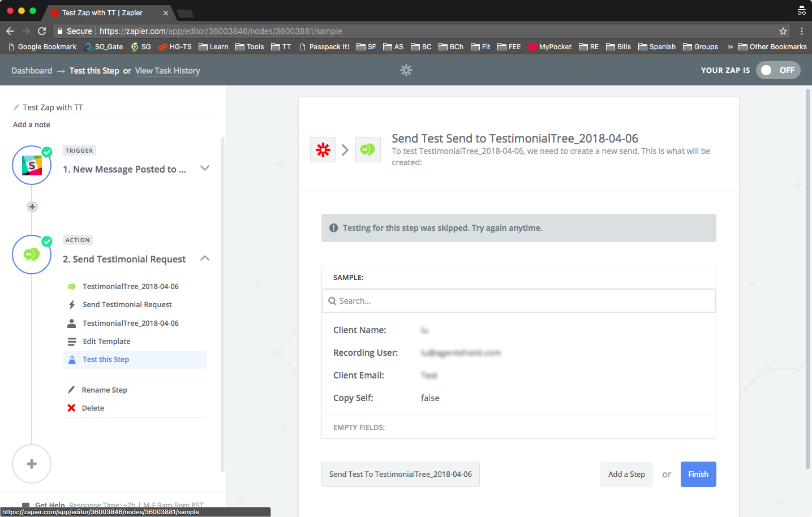
Task: Click the MyPocket bookmark icon
Action: 532,47
